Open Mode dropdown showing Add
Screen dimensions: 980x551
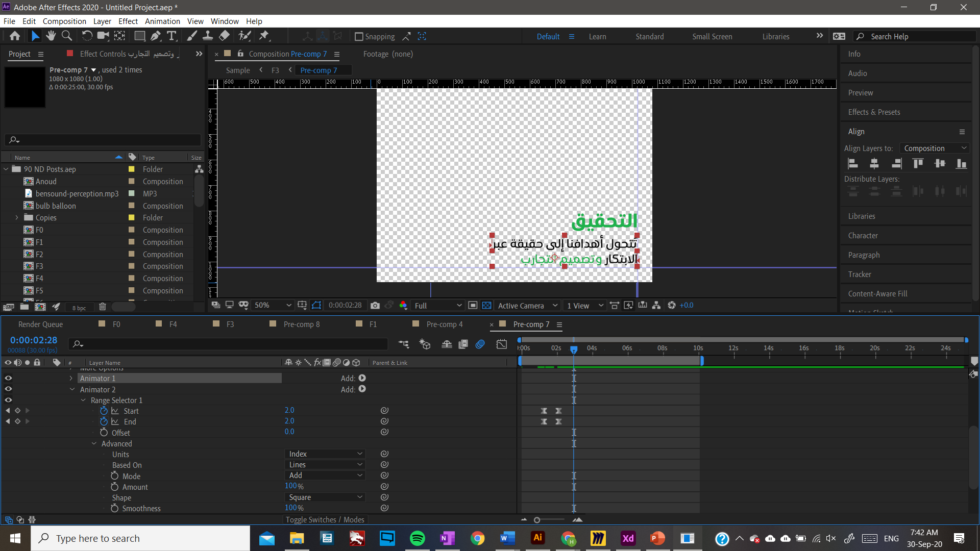[325, 475]
